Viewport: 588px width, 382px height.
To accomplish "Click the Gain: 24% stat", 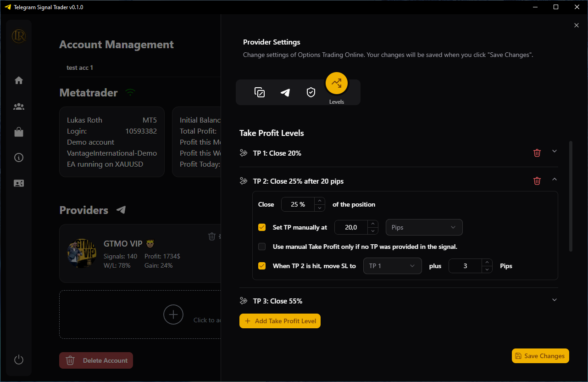I will tap(159, 265).
